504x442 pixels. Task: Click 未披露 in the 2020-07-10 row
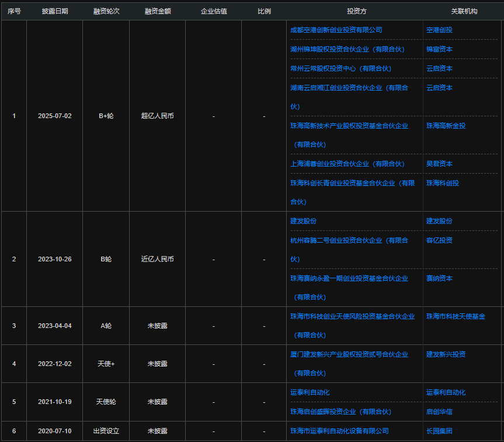[x=158, y=431]
